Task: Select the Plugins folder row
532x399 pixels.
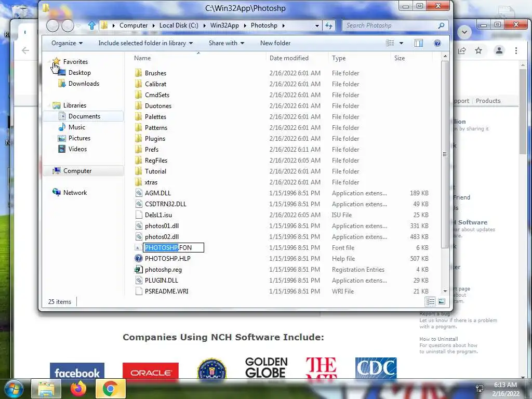Action: pos(282,138)
